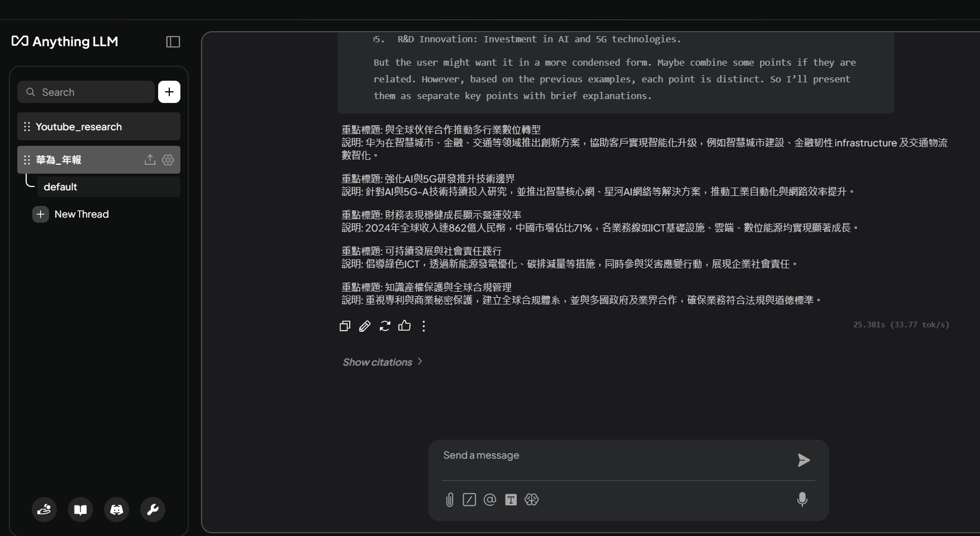Open settings with the wrench icon

(x=153, y=509)
